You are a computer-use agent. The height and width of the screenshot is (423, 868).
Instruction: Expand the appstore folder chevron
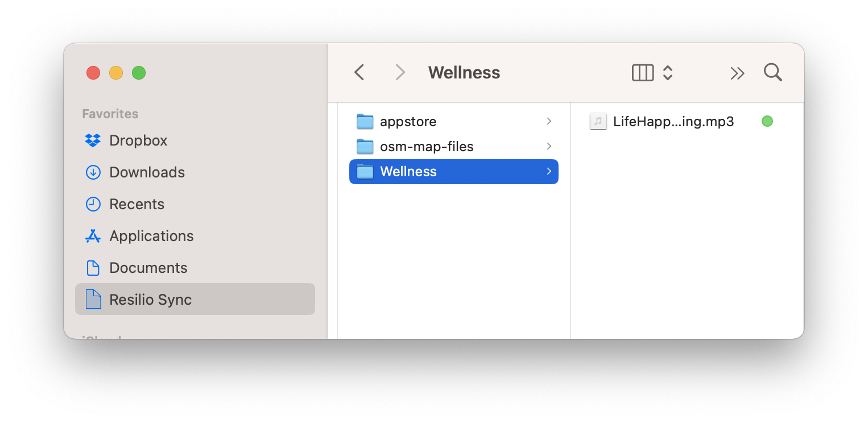(x=549, y=121)
